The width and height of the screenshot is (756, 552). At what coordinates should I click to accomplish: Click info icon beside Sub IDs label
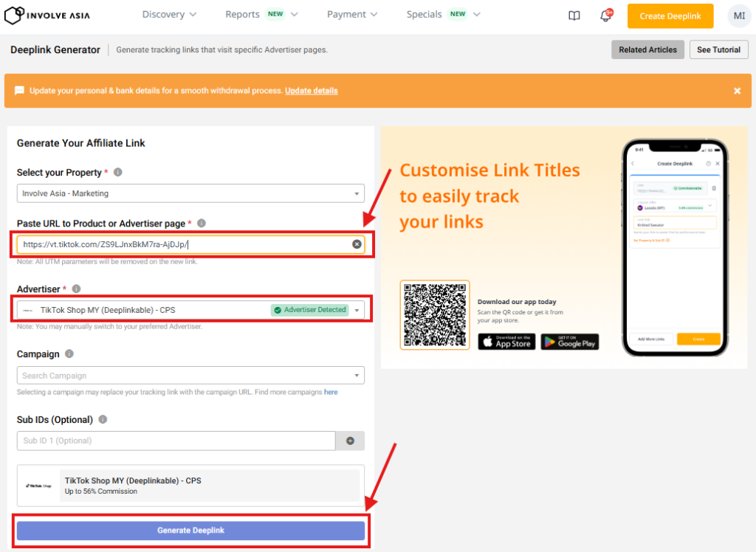point(103,419)
